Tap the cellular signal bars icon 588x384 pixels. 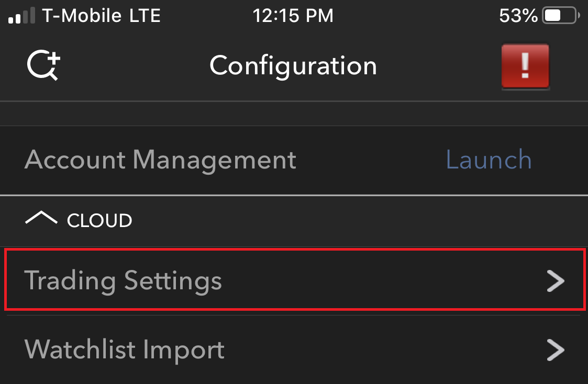(x=22, y=15)
